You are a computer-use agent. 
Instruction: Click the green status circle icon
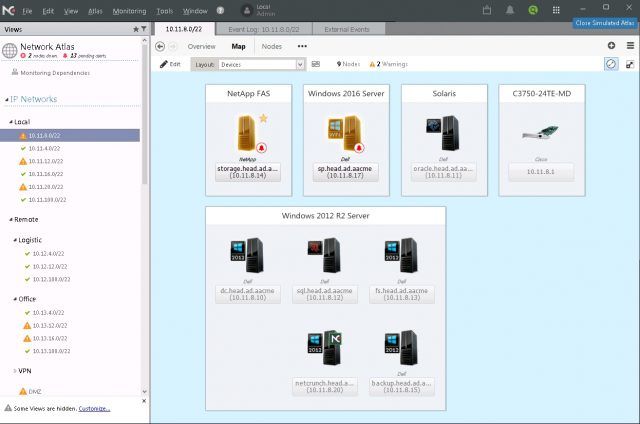(x=533, y=10)
